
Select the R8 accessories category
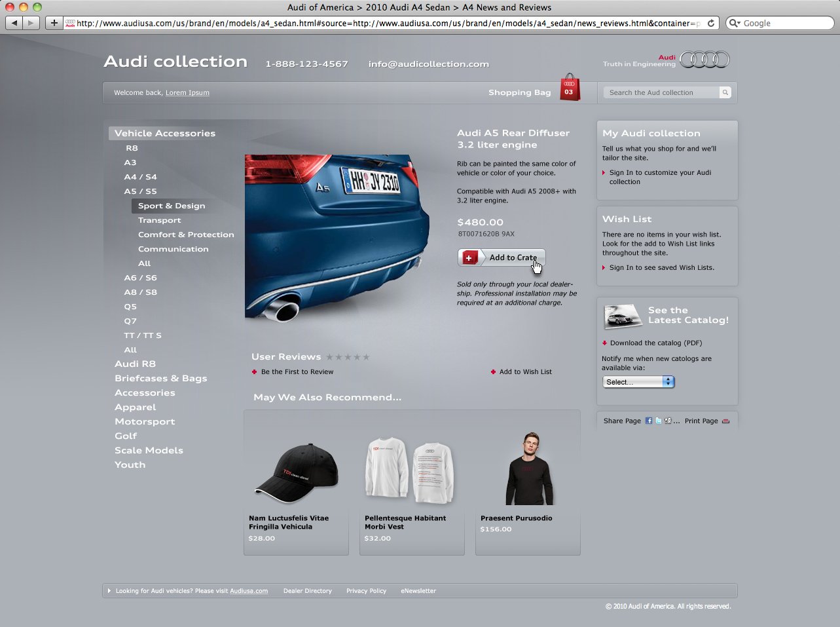(x=132, y=148)
